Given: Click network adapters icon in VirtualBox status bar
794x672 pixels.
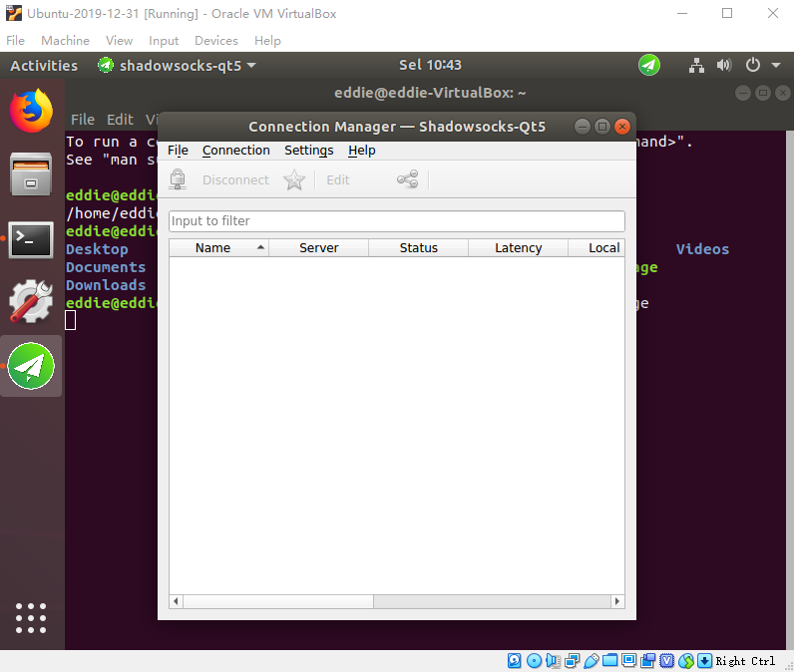Looking at the screenshot, I should point(573,660).
